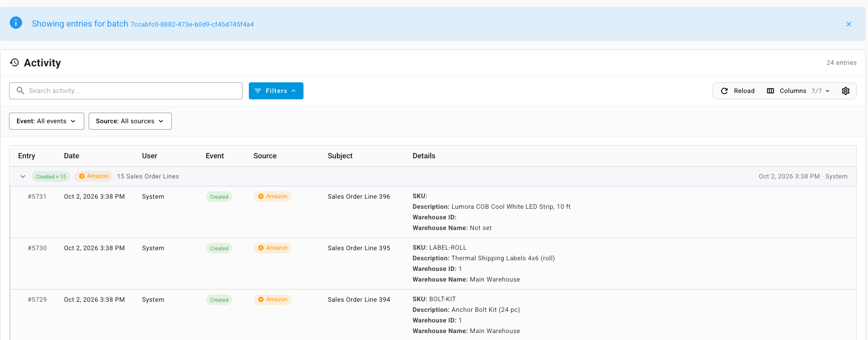The height and width of the screenshot is (340, 868).
Task: Click the Event column header
Action: tap(215, 156)
